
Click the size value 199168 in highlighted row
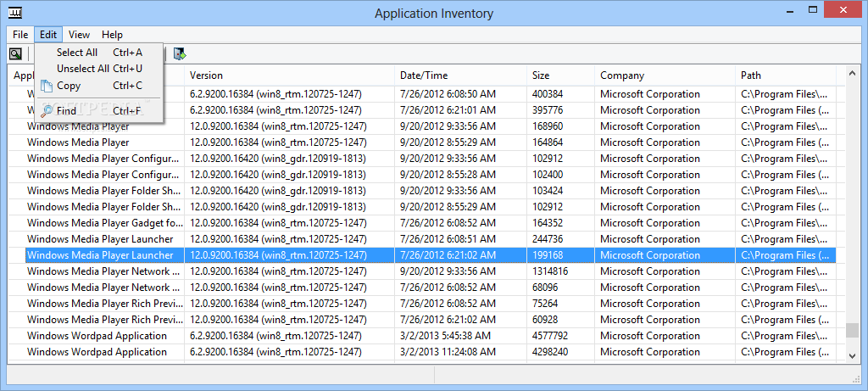(548, 255)
